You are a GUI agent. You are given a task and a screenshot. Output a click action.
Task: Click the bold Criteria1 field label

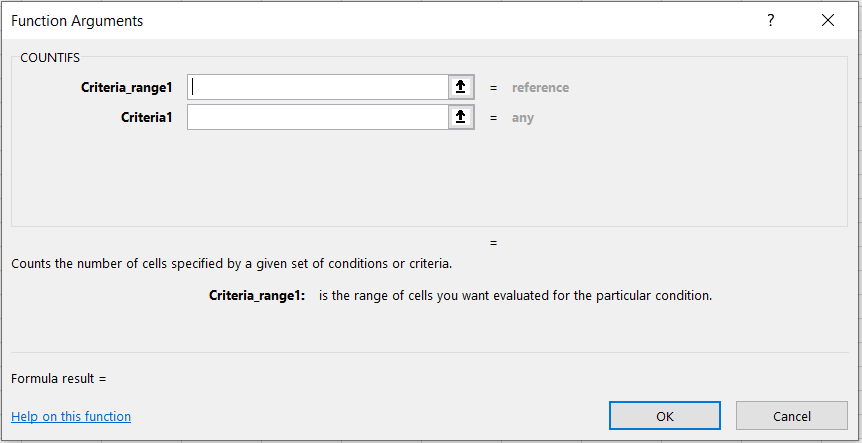[147, 117]
